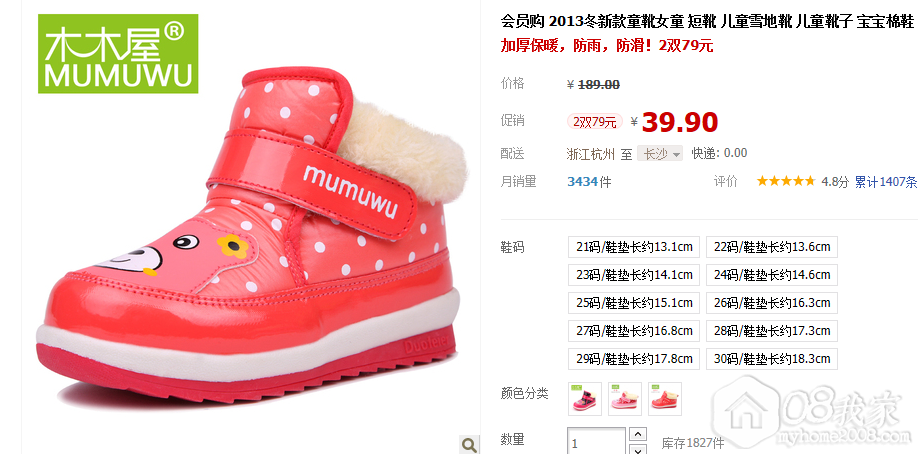Image resolution: width=918 pixels, height=454 pixels.
Task: Increase quantity with the up arrow
Action: (x=638, y=434)
